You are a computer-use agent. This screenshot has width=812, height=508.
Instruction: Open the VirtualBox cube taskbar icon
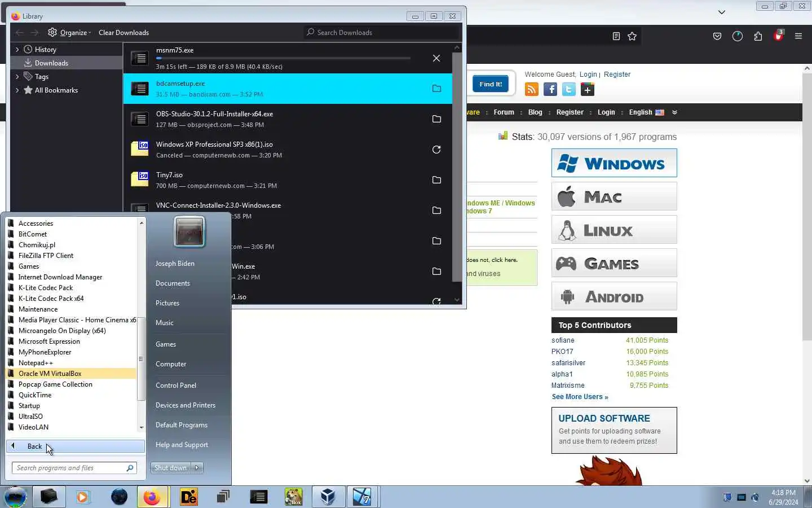click(x=328, y=497)
